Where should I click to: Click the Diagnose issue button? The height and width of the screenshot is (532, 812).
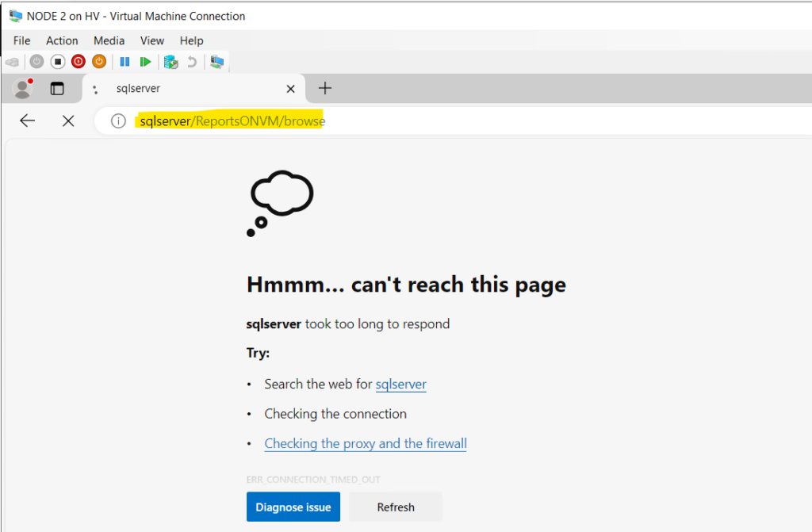tap(293, 507)
